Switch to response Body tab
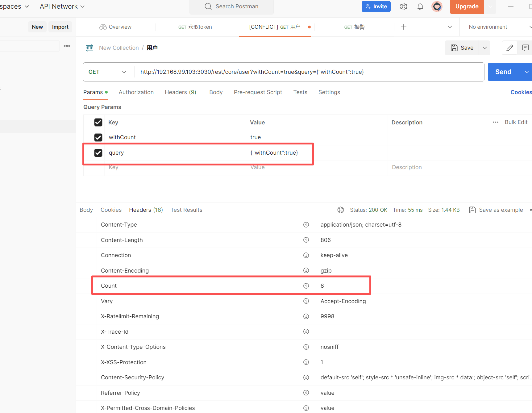This screenshot has height=413, width=532. [x=86, y=210]
